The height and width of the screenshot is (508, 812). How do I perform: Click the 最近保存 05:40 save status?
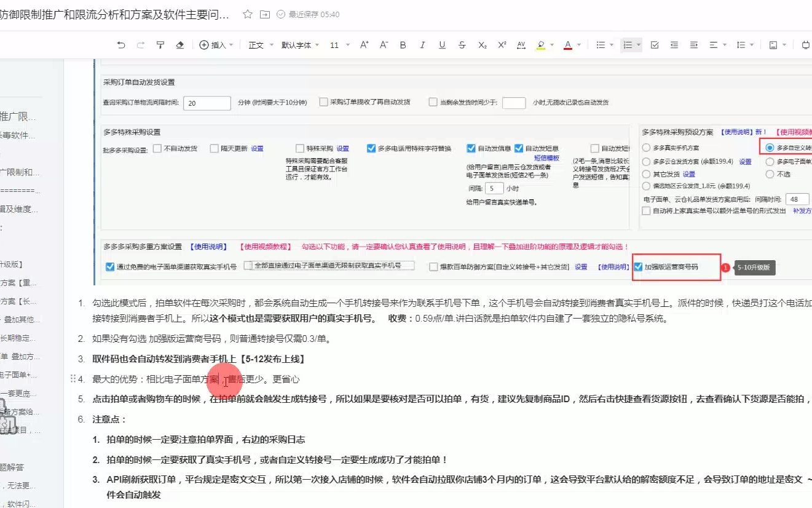(x=309, y=14)
